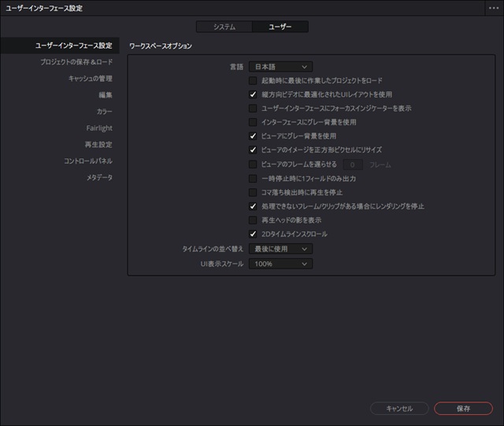Click the frame delay number field
504x426 pixels.
coord(353,165)
